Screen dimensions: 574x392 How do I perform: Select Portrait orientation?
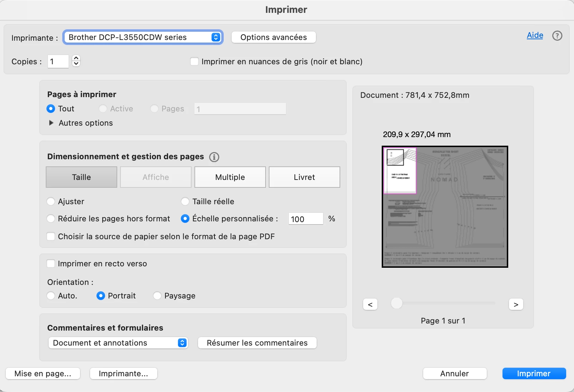(x=101, y=296)
